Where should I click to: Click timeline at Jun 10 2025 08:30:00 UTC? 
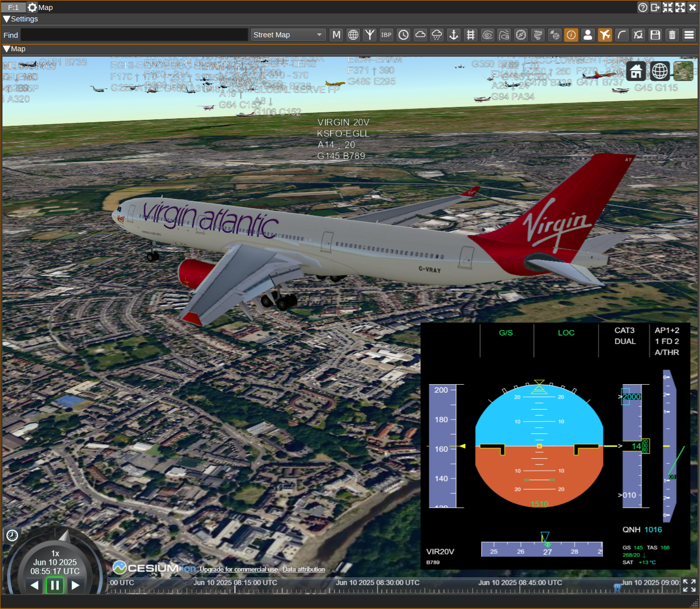tap(378, 583)
